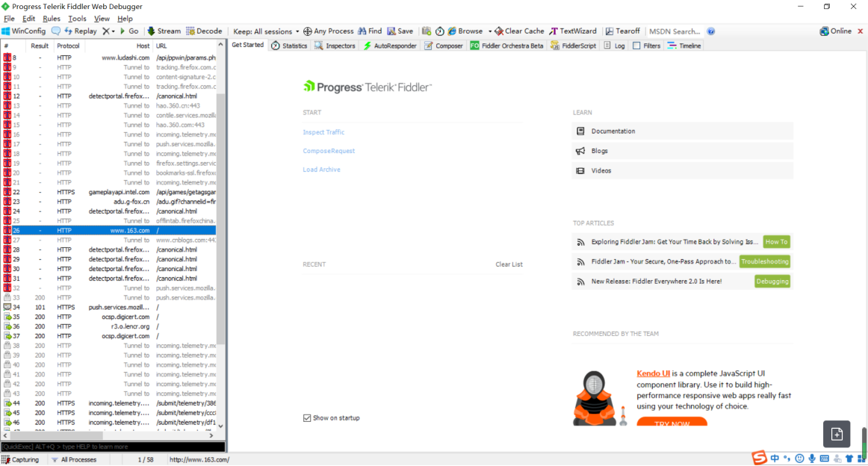Open the Blogs learn item
The image size is (868, 466).
click(x=682, y=151)
